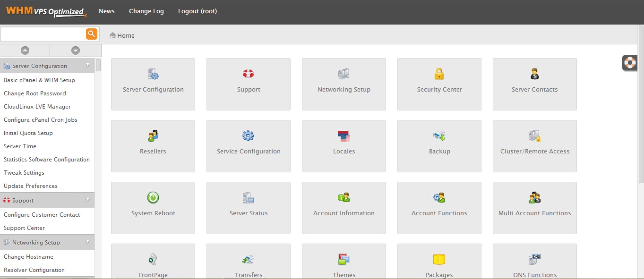644x279 pixels.
Task: Click the Home breadcrumb link
Action: (126, 35)
